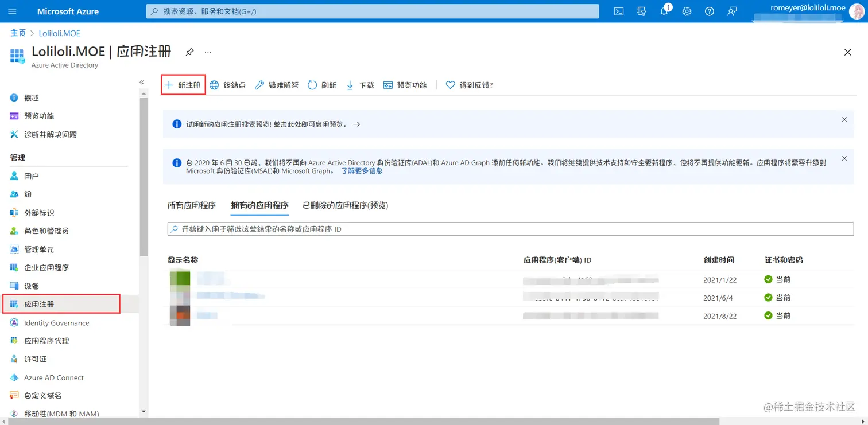Click 得到反馈? feedback link
This screenshot has width=868, height=425.
[x=470, y=85]
